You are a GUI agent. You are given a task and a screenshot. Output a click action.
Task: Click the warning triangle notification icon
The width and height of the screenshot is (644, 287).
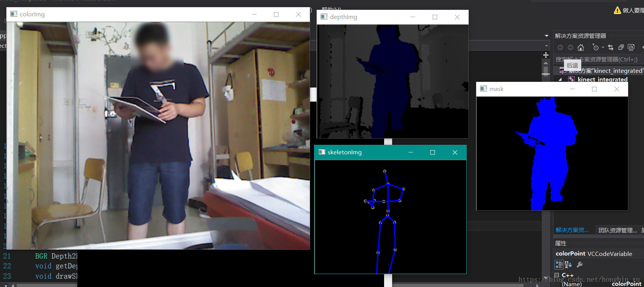click(x=617, y=10)
